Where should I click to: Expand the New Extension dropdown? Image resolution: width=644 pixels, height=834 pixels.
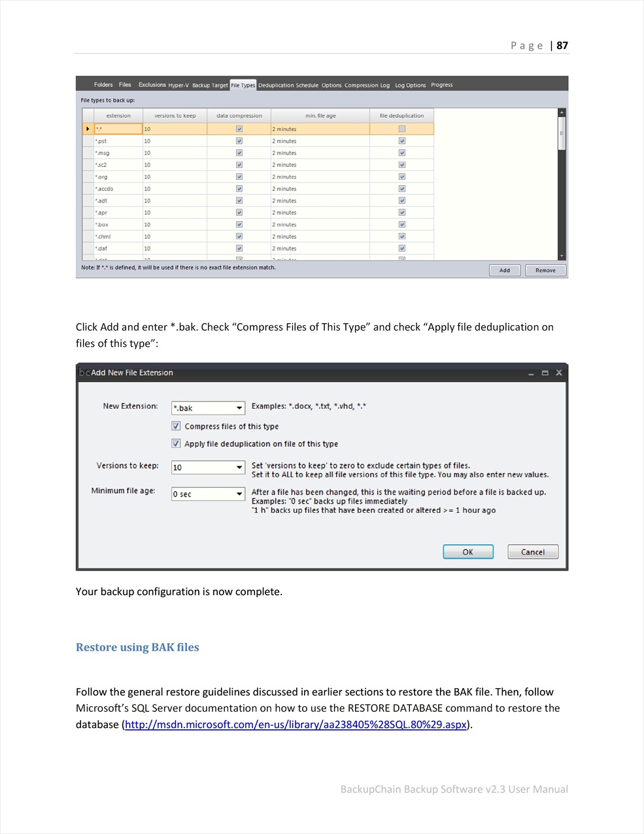pos(239,408)
